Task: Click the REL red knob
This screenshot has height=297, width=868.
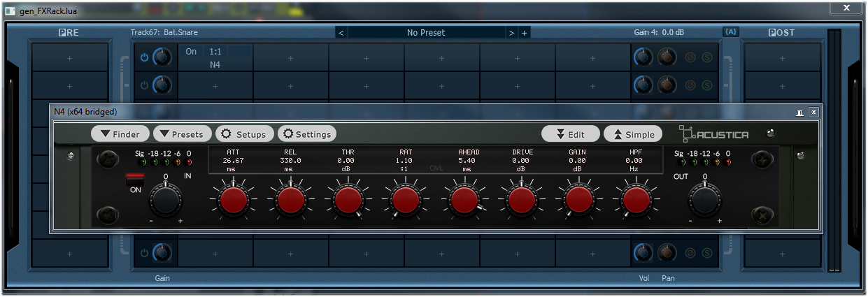Action: point(290,201)
